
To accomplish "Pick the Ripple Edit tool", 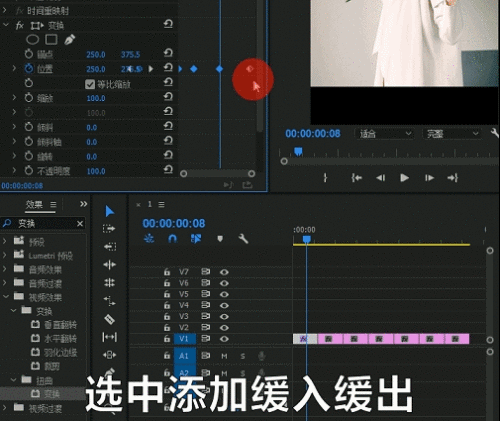I will pos(109,265).
